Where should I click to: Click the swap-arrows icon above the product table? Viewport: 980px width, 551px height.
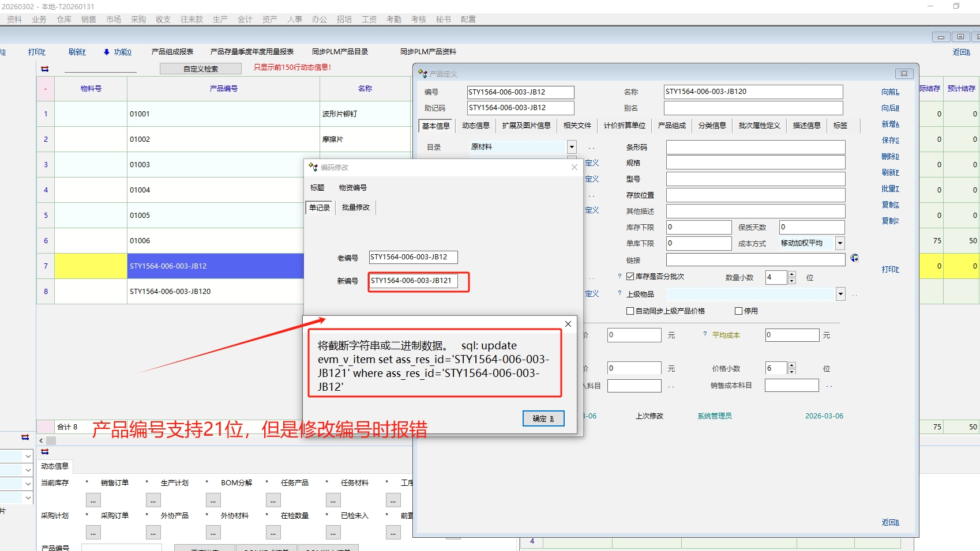point(45,69)
